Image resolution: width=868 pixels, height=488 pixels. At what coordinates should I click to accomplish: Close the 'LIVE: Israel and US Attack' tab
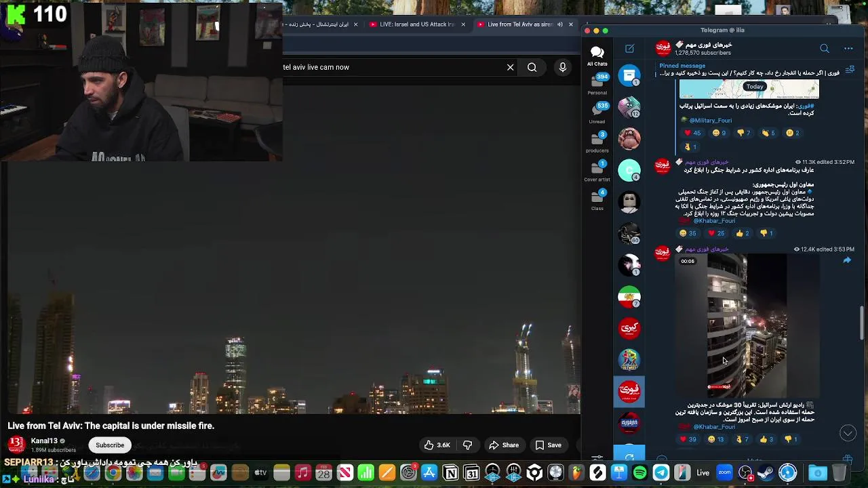463,24
